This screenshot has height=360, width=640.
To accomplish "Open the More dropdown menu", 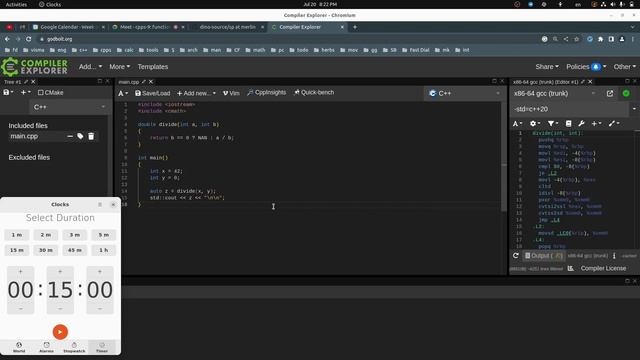I will point(119,67).
